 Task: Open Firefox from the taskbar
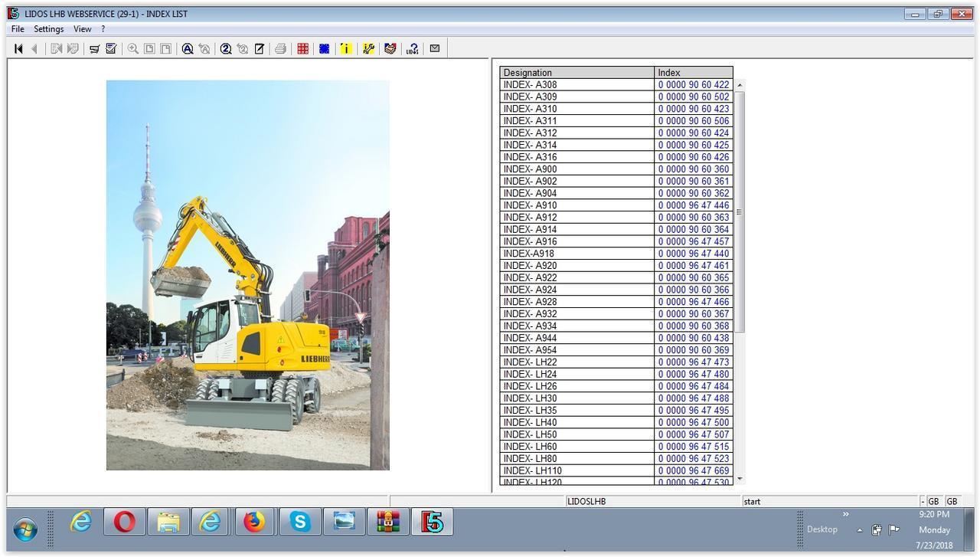pyautogui.click(x=254, y=523)
